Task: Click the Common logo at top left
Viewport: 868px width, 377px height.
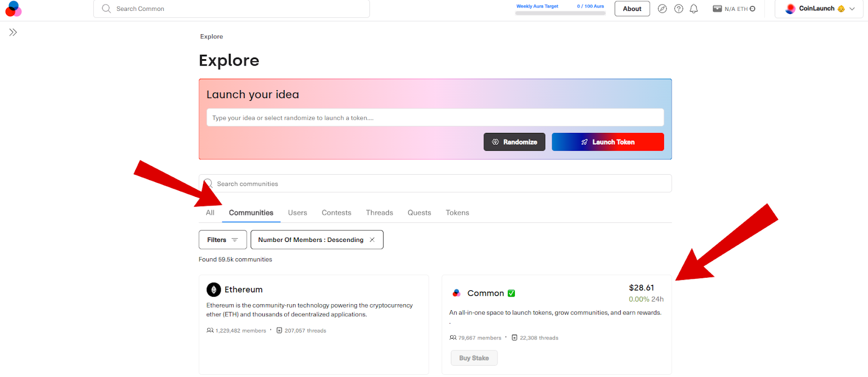Action: click(13, 9)
